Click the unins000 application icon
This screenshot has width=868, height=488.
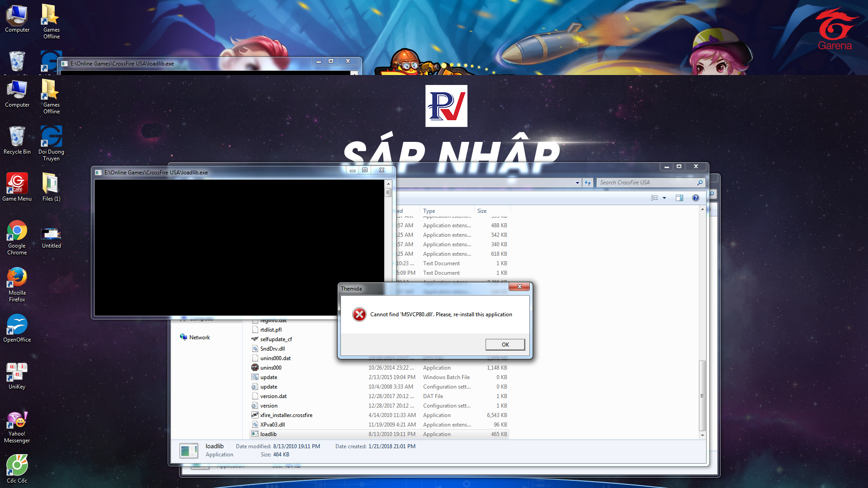[255, 368]
